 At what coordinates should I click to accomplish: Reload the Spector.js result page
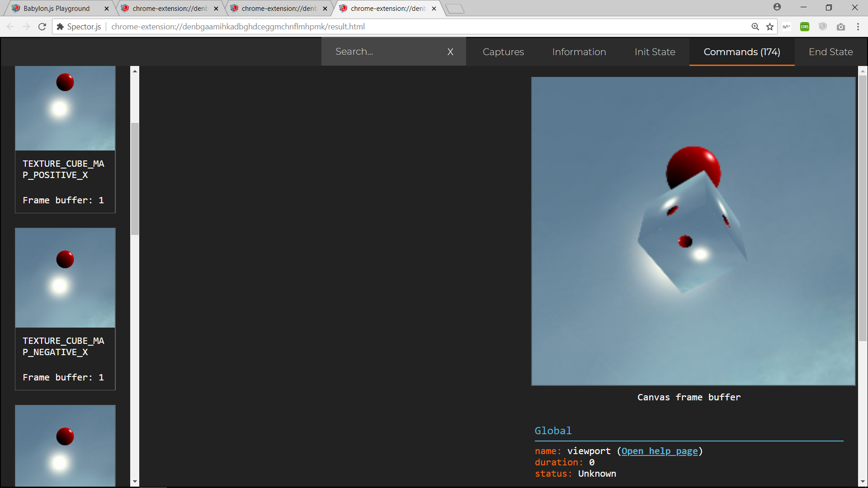pos(42,27)
